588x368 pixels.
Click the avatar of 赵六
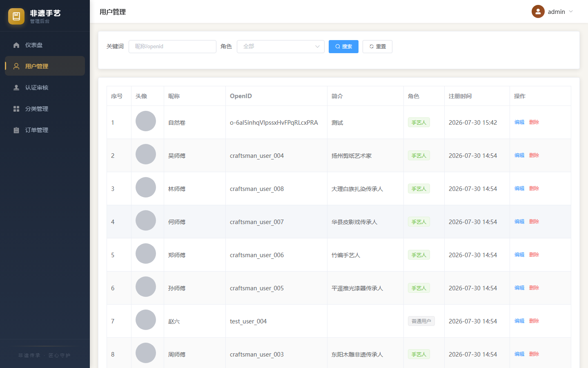(x=146, y=320)
